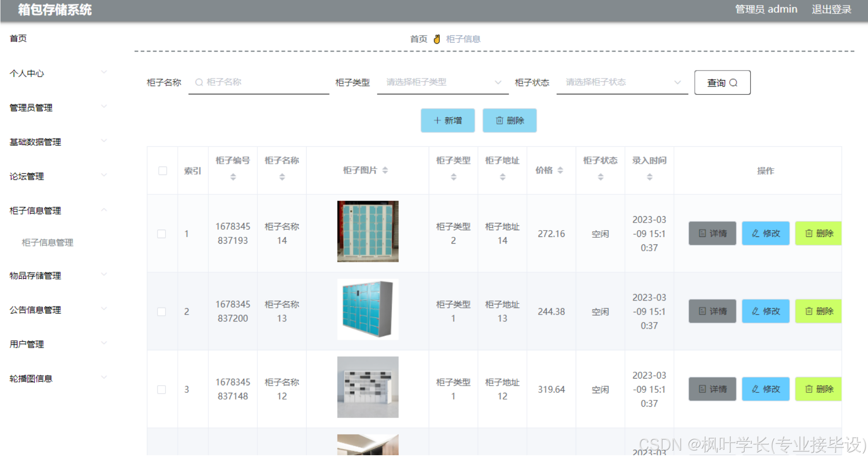
Task: Click the toolbar 删除 button above the table
Action: coord(510,121)
